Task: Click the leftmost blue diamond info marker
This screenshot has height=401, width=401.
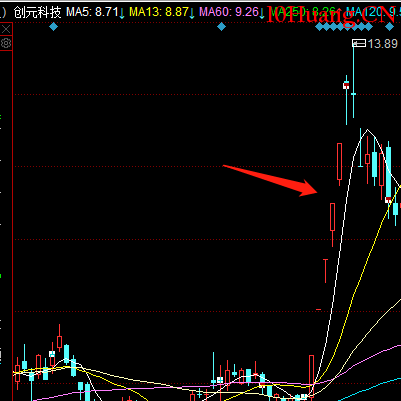Action: coord(53,27)
